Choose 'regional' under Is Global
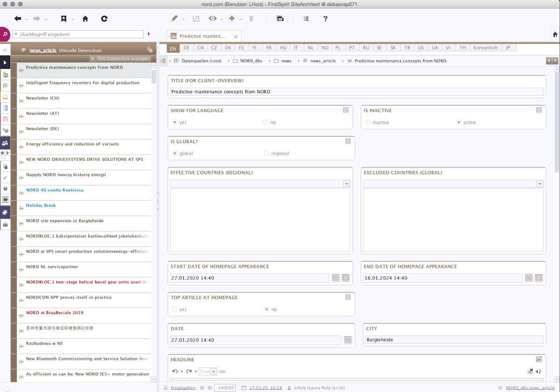This screenshot has width=560, height=392. pyautogui.click(x=267, y=154)
